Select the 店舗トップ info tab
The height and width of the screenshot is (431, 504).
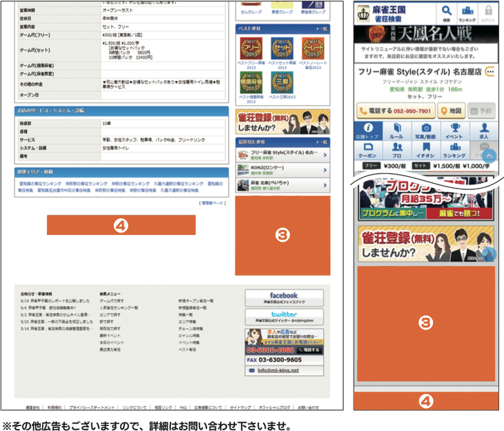click(368, 131)
